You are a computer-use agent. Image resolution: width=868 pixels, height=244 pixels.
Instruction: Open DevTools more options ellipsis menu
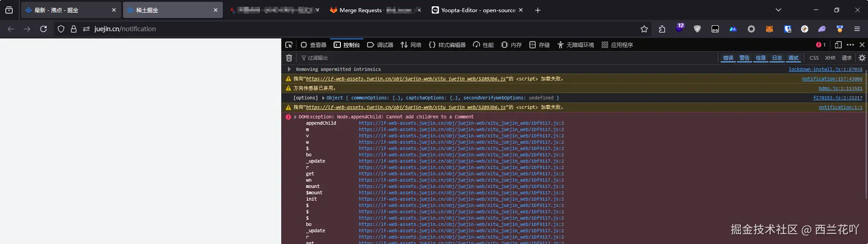tap(850, 45)
